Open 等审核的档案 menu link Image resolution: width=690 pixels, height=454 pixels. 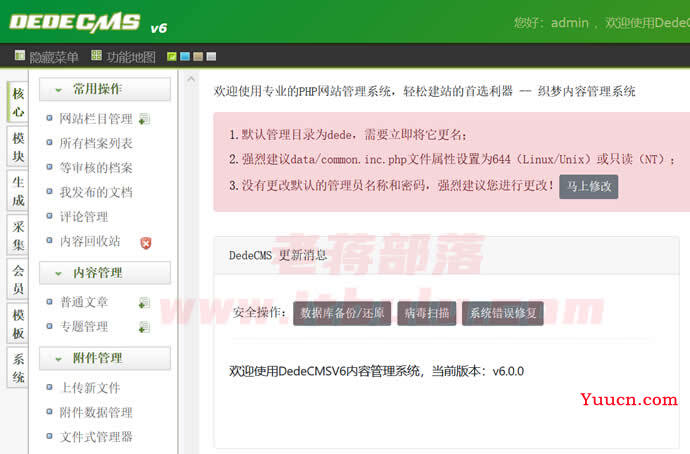[x=96, y=168]
